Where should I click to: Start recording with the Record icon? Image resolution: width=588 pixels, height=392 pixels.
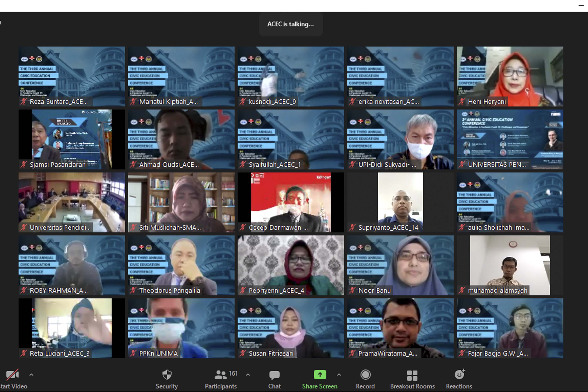pyautogui.click(x=365, y=375)
